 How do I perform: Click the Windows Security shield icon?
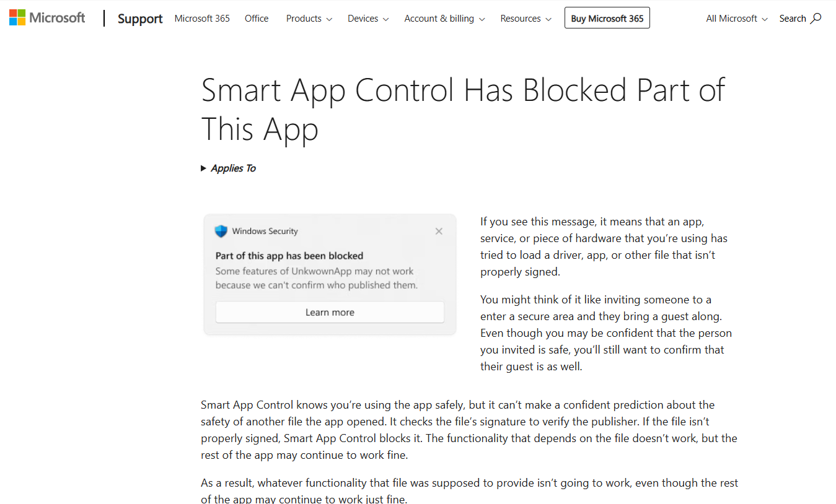pos(221,230)
